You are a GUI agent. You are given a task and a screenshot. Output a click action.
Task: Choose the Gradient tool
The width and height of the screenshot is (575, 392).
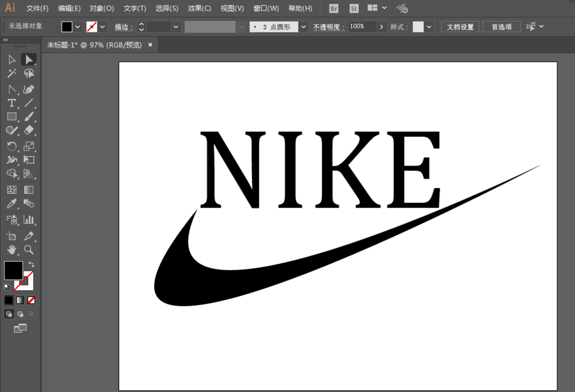[x=29, y=190]
